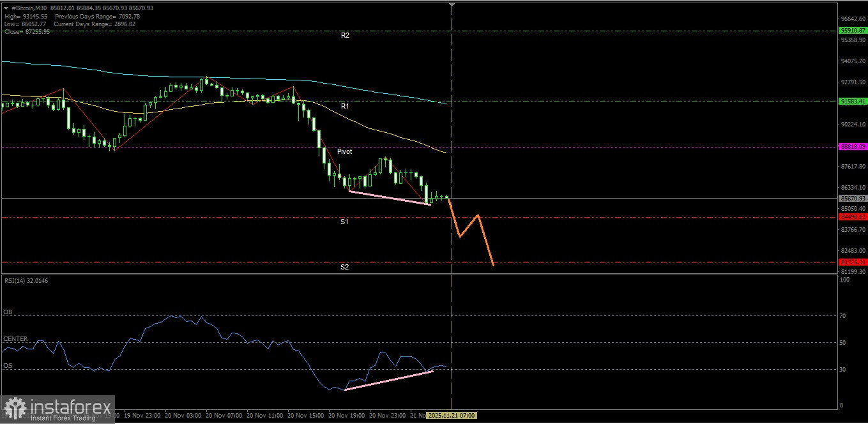The width and height of the screenshot is (868, 424).
Task: Select the highlighted 2025.11.21 07:00 timestamp
Action: (450, 415)
